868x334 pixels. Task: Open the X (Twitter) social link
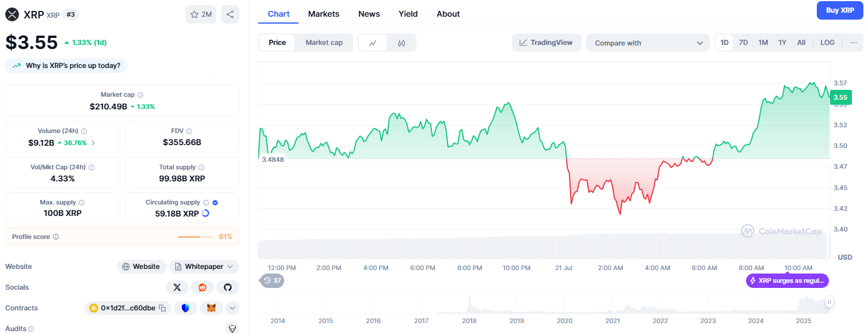(x=177, y=287)
